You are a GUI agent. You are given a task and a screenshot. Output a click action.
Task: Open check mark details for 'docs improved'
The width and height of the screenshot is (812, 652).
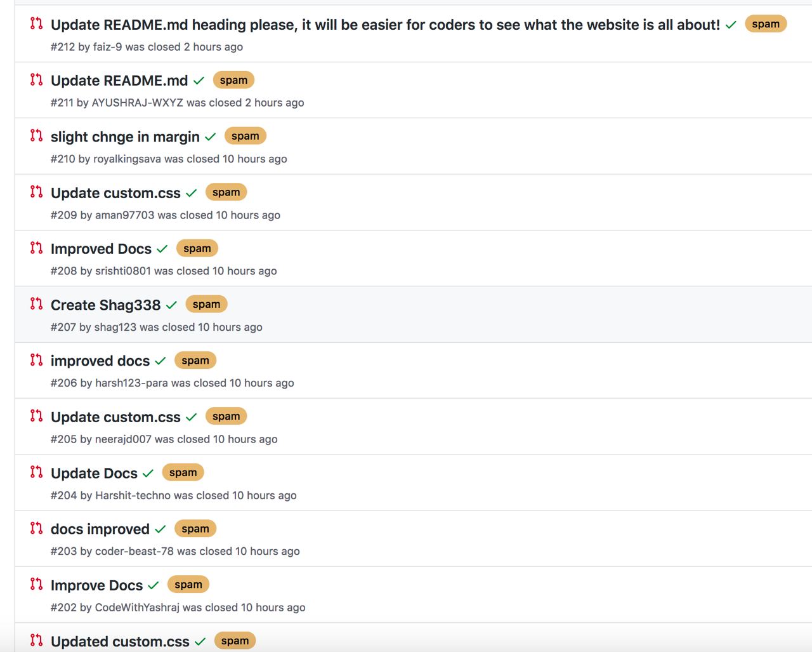(160, 529)
